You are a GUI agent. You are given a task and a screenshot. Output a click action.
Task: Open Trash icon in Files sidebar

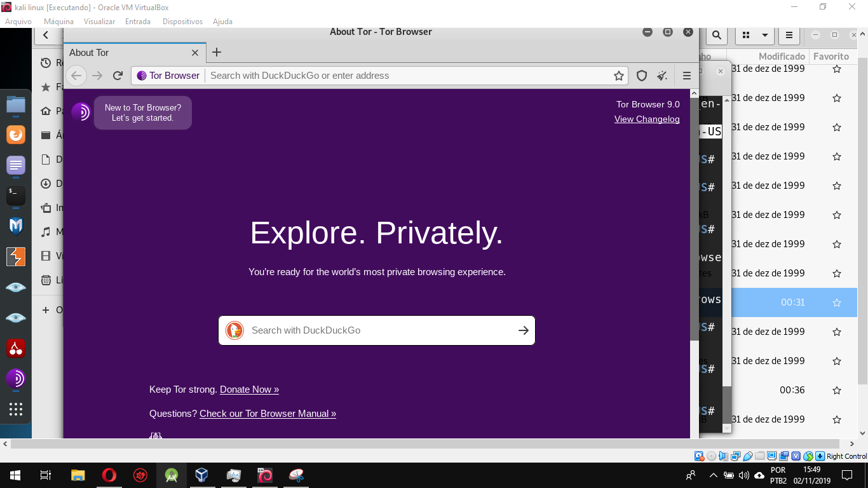click(x=46, y=280)
